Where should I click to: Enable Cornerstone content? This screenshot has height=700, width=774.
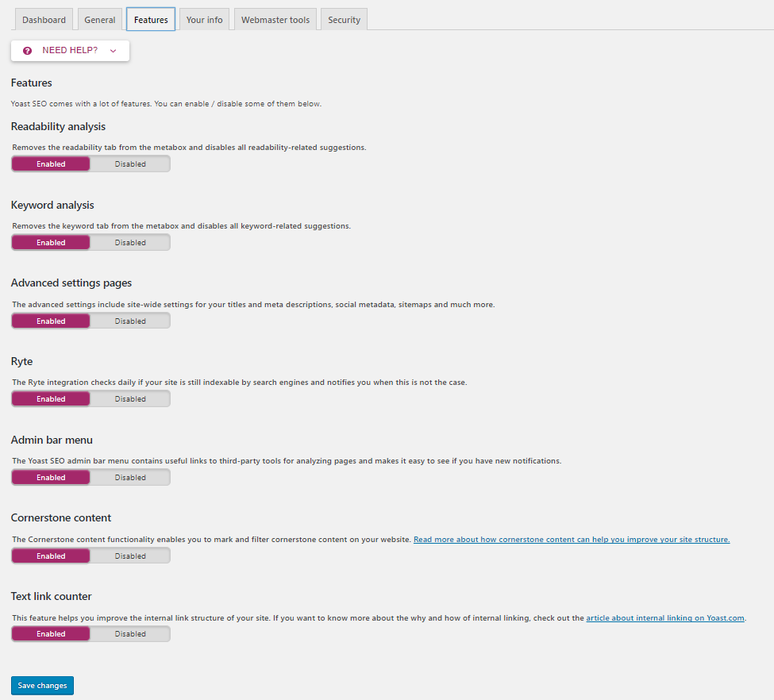pos(51,556)
